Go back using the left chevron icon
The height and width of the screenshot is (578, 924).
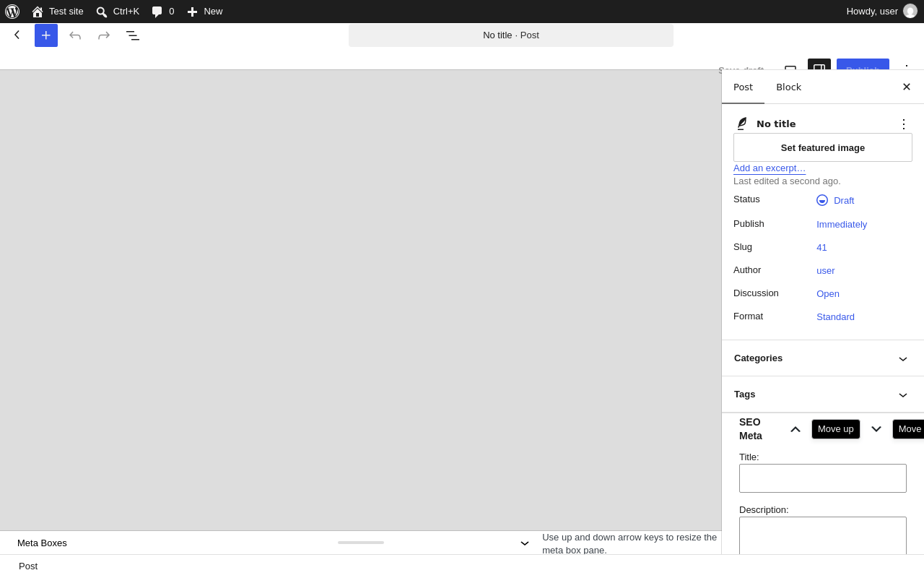[17, 35]
